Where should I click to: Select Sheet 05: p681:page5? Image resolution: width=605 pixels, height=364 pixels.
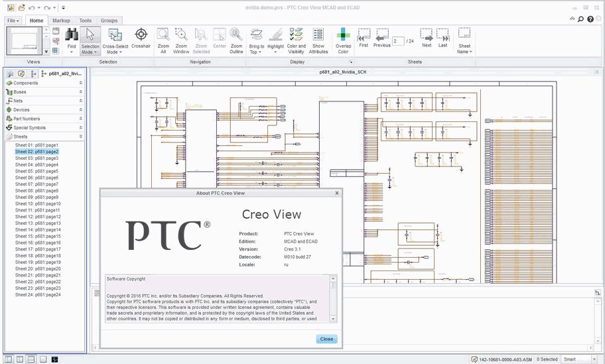pyautogui.click(x=36, y=171)
